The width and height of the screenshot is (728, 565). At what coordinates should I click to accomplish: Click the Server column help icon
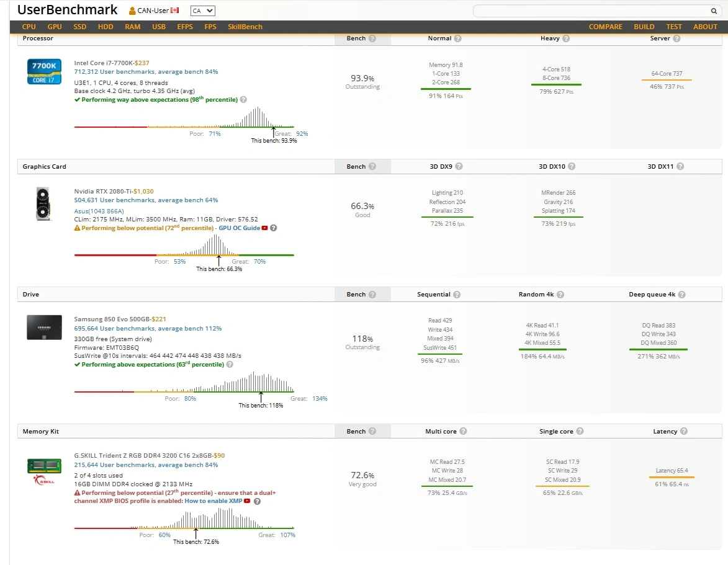point(676,38)
